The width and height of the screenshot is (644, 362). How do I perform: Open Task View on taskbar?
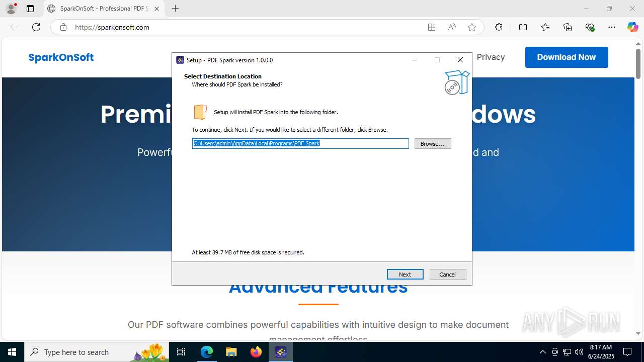click(x=182, y=352)
